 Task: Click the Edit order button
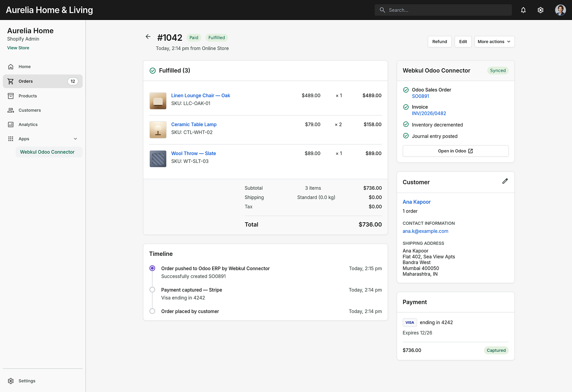point(463,41)
